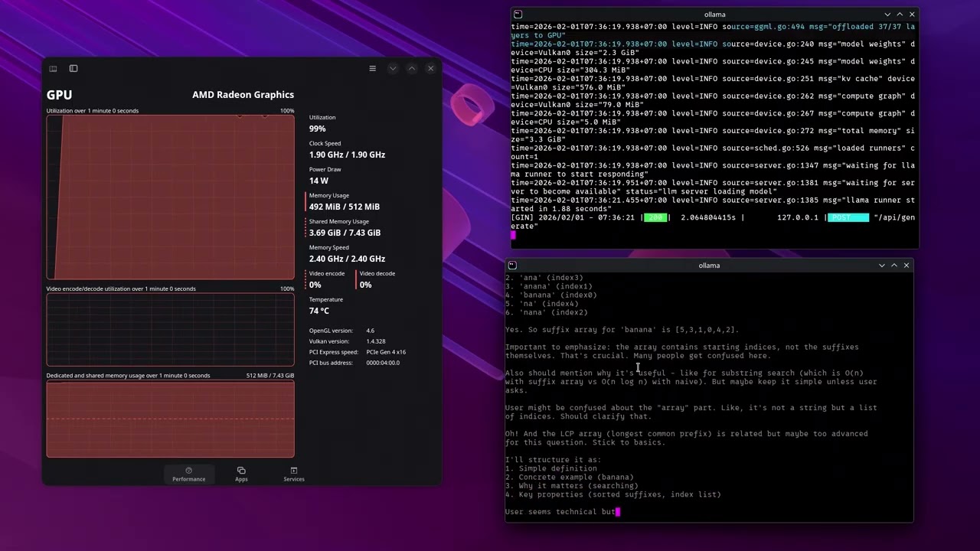The height and width of the screenshot is (551, 980).
Task: Click the cyan 'POST' method in log
Action: pyautogui.click(x=848, y=218)
